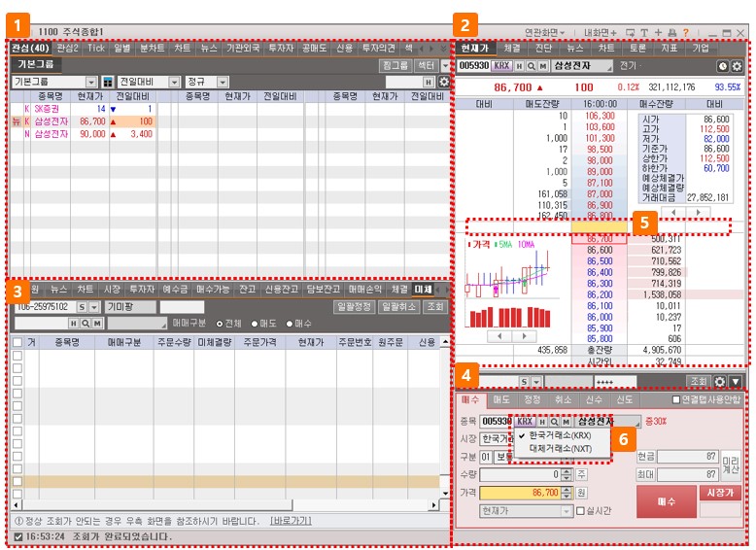
Task: Click left arrow under mini price chart
Action: [499, 336]
